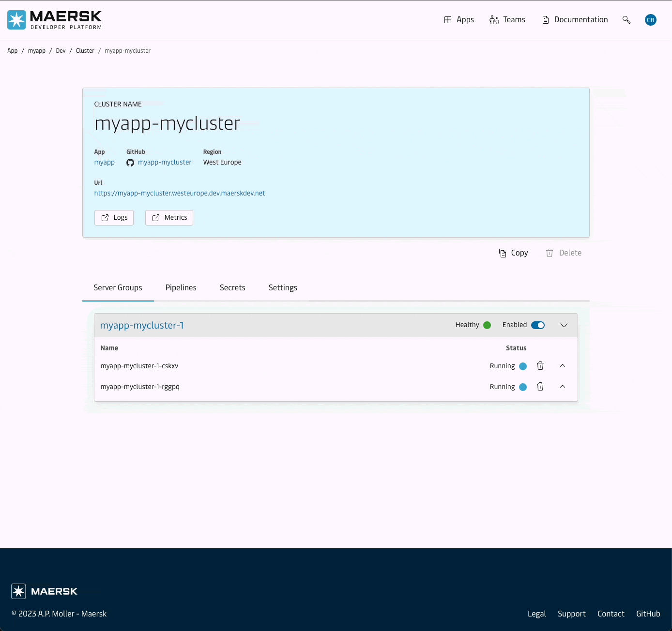Go to myapp in breadcrumb
The height and width of the screenshot is (631, 672).
pyautogui.click(x=37, y=51)
